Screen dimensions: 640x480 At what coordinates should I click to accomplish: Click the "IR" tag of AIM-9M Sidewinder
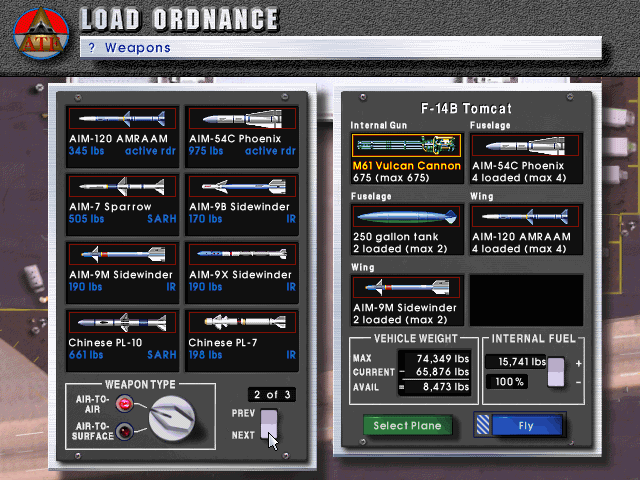pos(171,287)
